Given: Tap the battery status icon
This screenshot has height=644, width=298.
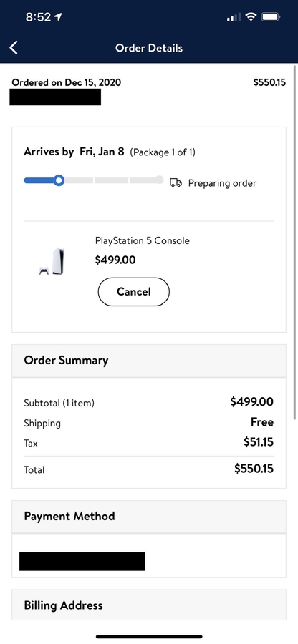Looking at the screenshot, I should click(271, 17).
